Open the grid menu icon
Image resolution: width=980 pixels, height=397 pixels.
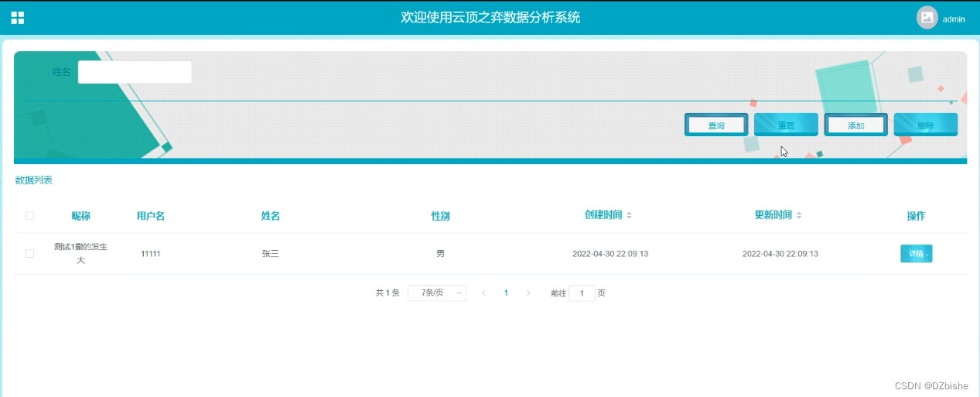click(x=17, y=18)
